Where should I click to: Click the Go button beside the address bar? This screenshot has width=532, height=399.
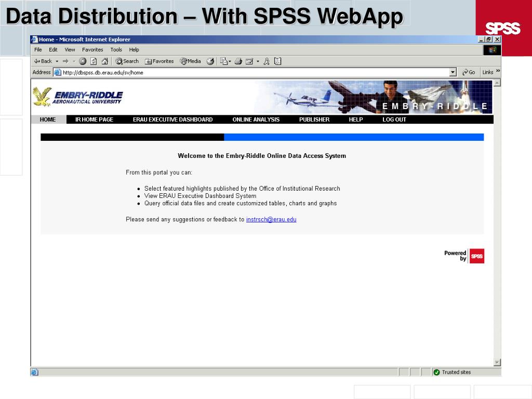click(x=469, y=72)
